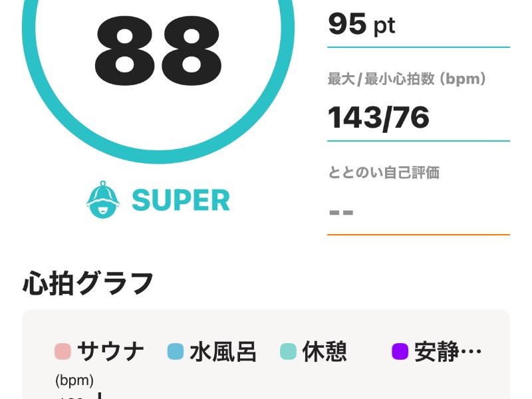Select the teal 休憩 legend swatch

point(288,351)
